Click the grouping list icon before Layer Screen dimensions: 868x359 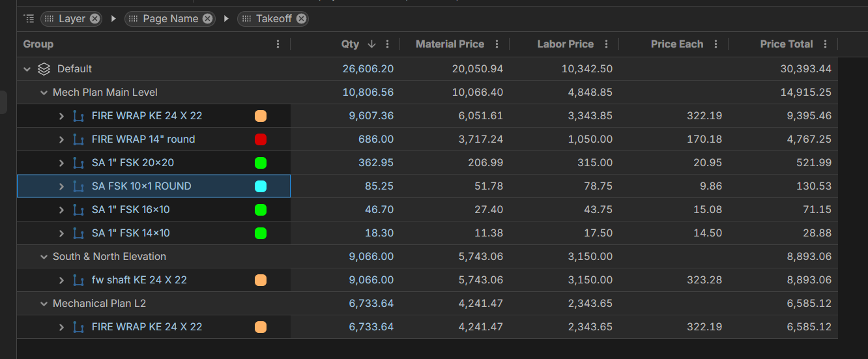pos(29,19)
